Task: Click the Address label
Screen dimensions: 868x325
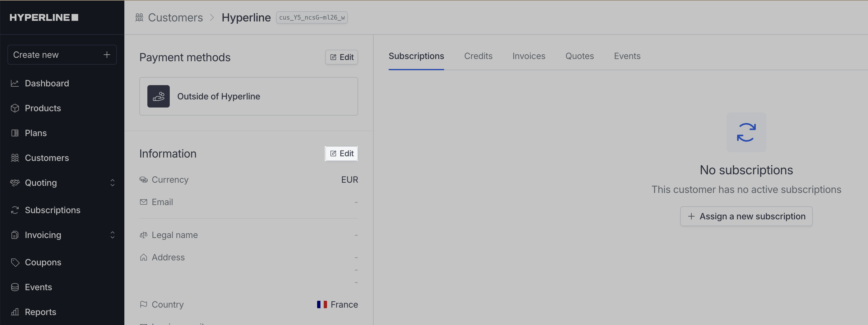Action: point(168,257)
